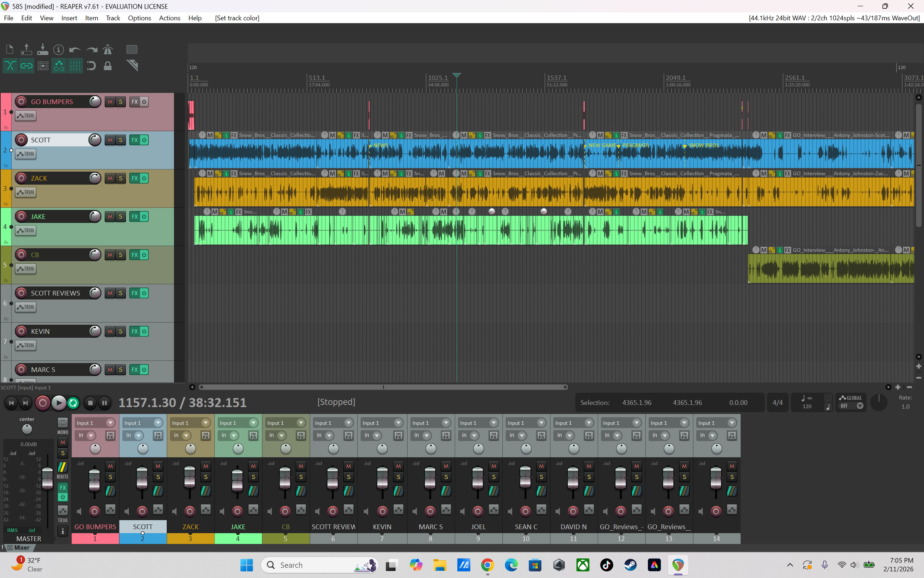Toggle envelope move with items icon
Screen dimensions: 924x578
pyautogui.click(x=59, y=66)
